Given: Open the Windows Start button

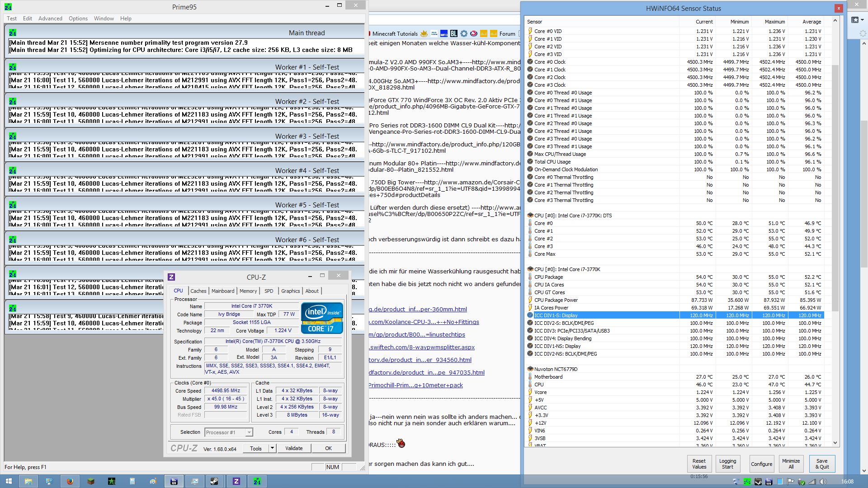Looking at the screenshot, I should pyautogui.click(x=9, y=481).
